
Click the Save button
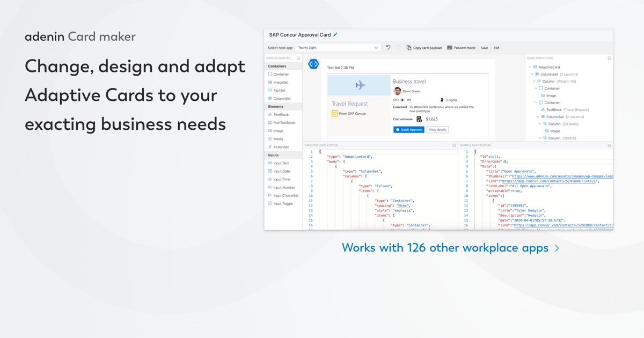[x=484, y=47]
